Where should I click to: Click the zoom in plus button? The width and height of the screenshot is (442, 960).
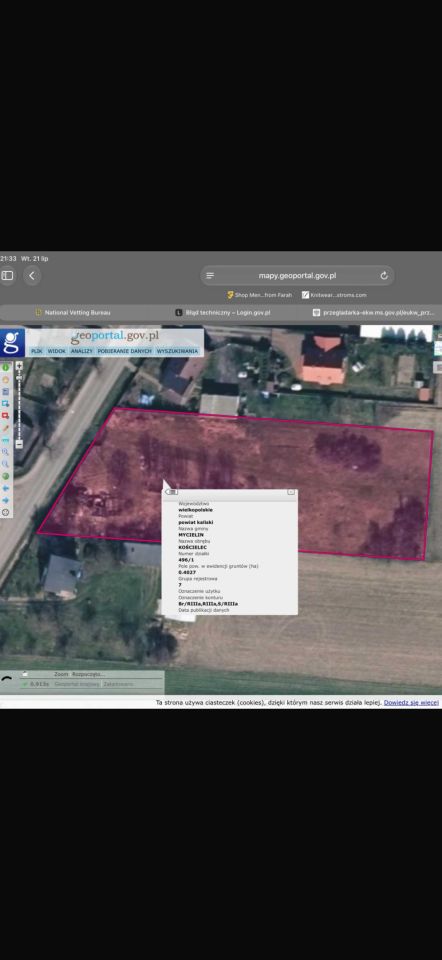19,366
